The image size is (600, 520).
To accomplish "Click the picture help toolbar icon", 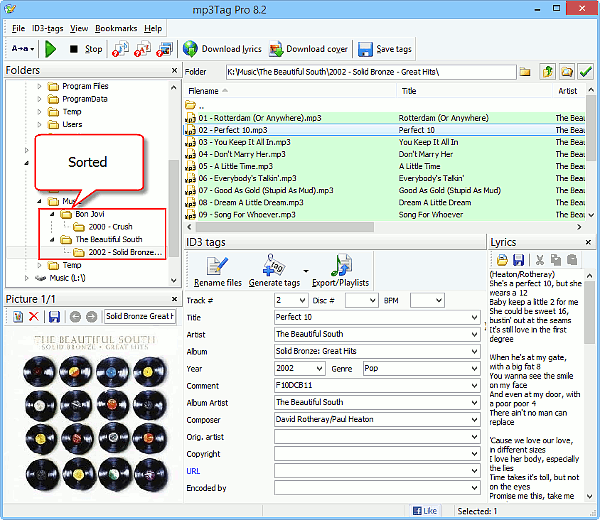I will [165, 49].
